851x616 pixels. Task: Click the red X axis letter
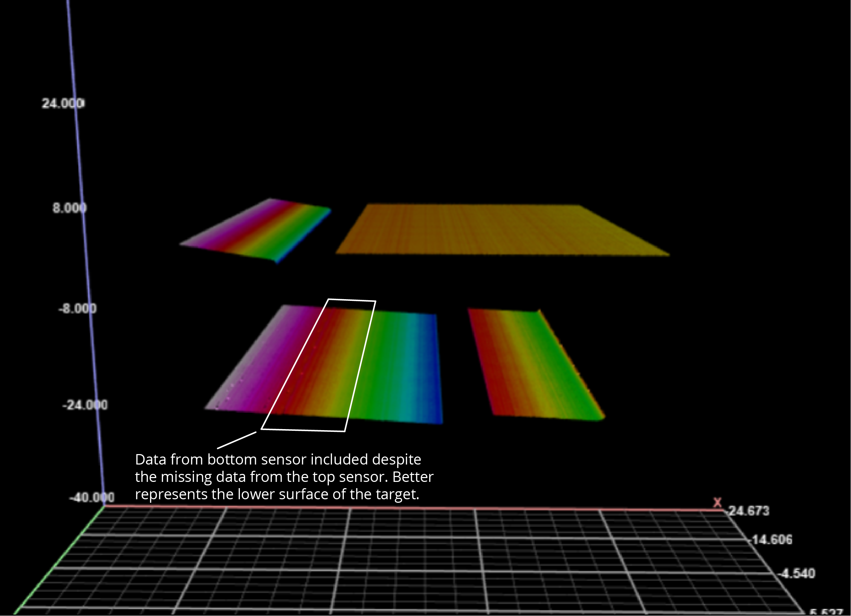(x=718, y=503)
